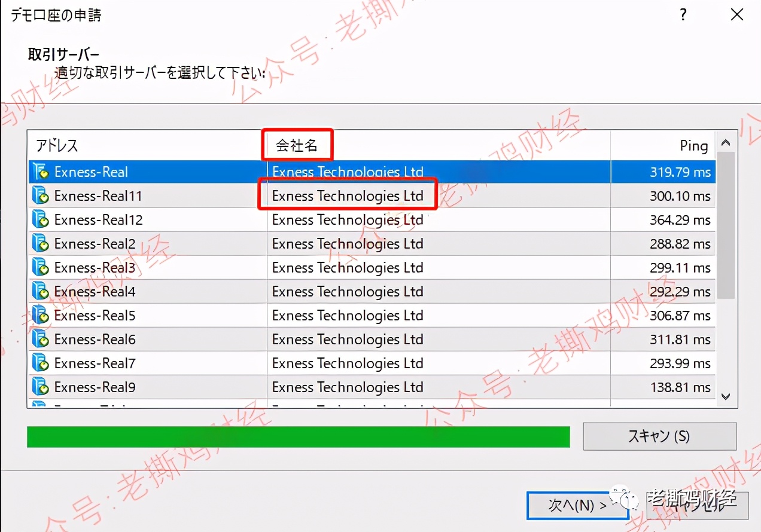The width and height of the screenshot is (761, 532).
Task: Click the company name in the Exness-Real2 row
Action: coord(348,244)
